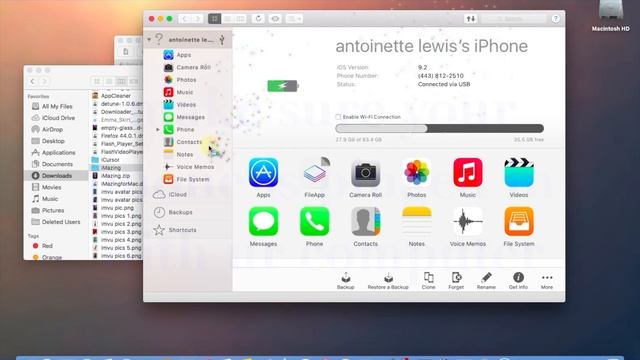640x360 pixels.
Task: Open Contacts in the main grid
Action: tap(365, 222)
